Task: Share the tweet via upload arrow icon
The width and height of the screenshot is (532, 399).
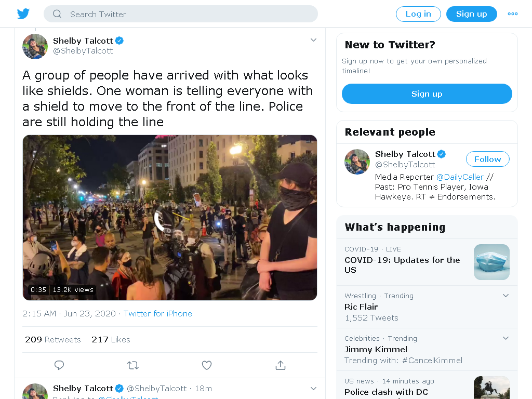Action: click(281, 365)
